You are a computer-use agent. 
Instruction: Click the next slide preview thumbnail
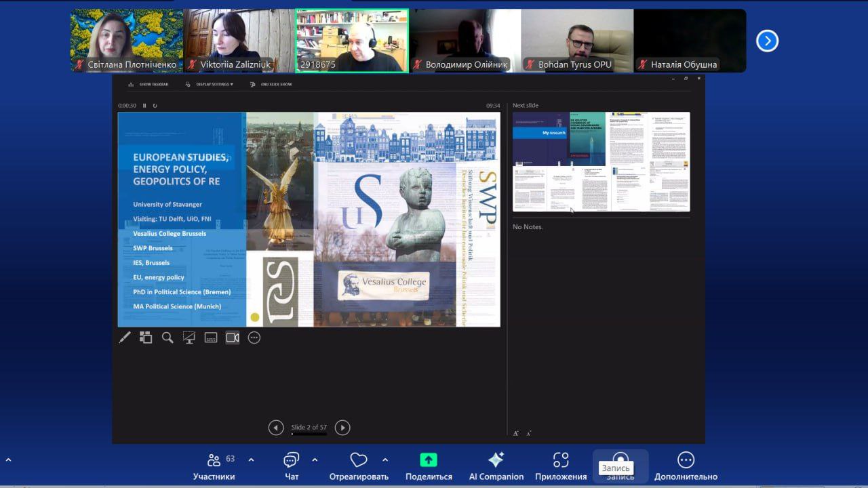[x=601, y=162]
